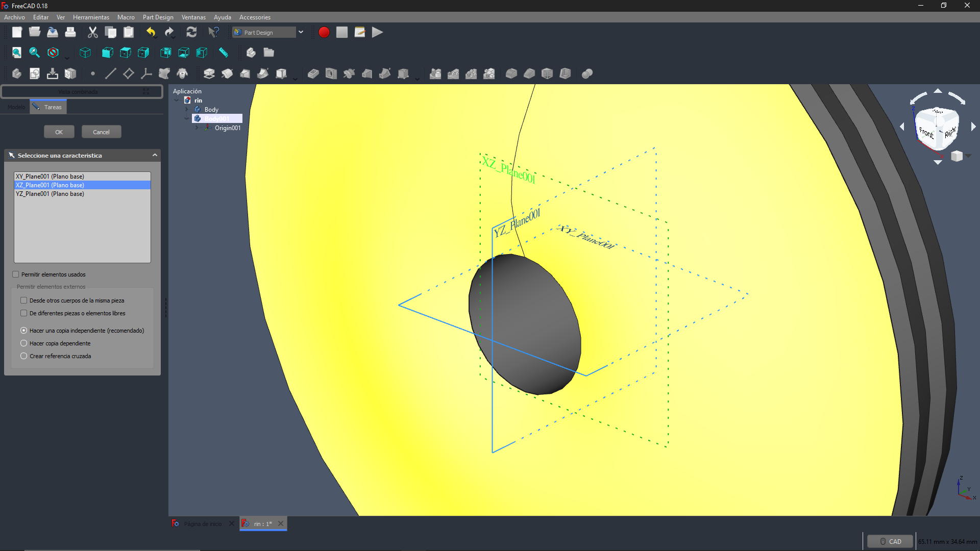Viewport: 980px width, 551px height.
Task: Click the Cancel button
Action: [101, 132]
